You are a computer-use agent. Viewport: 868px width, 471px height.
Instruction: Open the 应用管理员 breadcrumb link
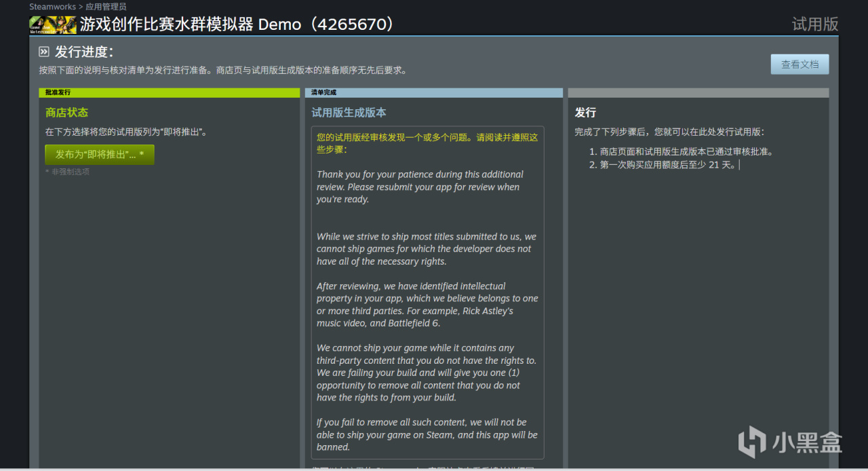pyautogui.click(x=106, y=7)
